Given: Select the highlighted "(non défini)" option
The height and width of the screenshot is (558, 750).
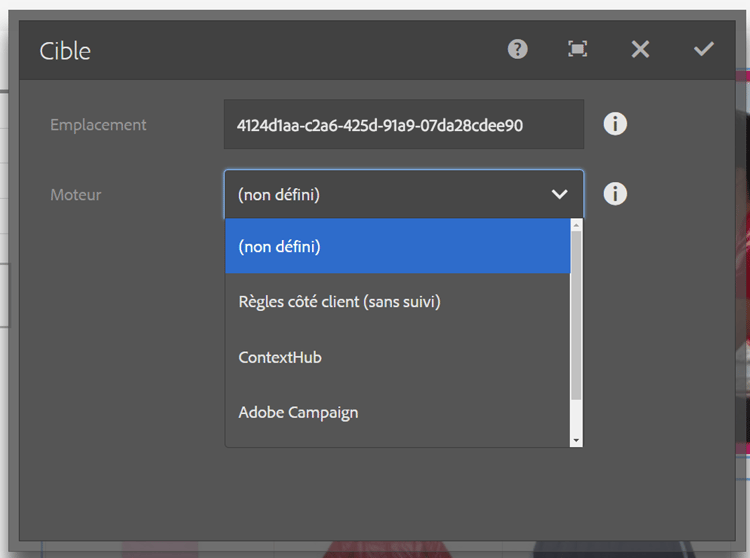Looking at the screenshot, I should click(x=397, y=246).
